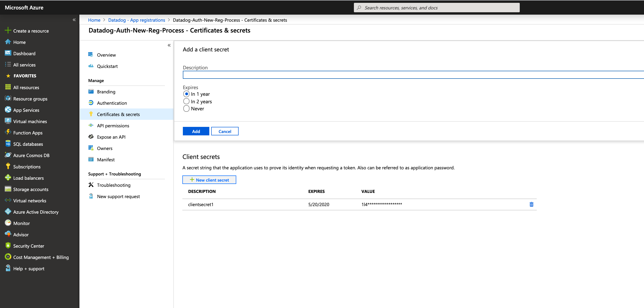Image resolution: width=644 pixels, height=308 pixels.
Task: Click the New client secret button
Action: tap(209, 180)
